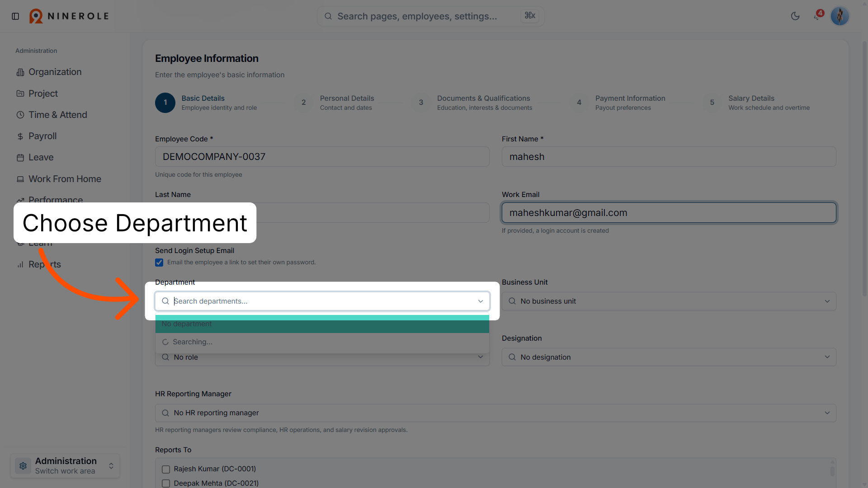The width and height of the screenshot is (868, 488).
Task: Open the Business Unit dropdown
Action: click(x=669, y=301)
